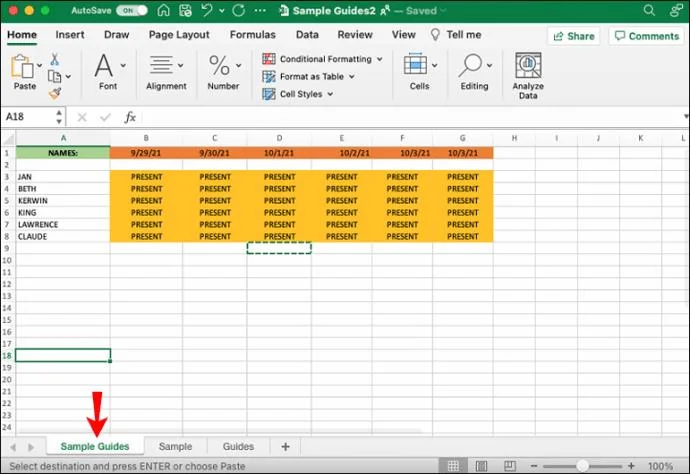Select the Format Painter brush

[x=55, y=93]
